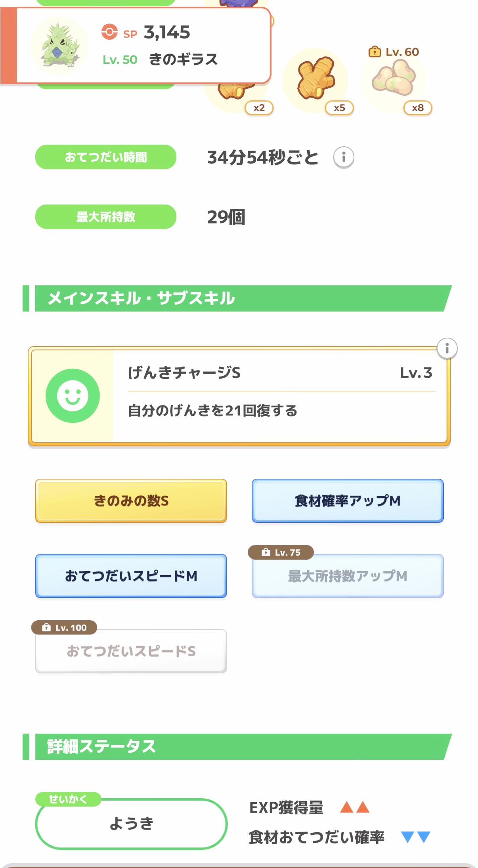The width and height of the screenshot is (478, 868).
Task: Open the main skill info icon
Action: [447, 348]
